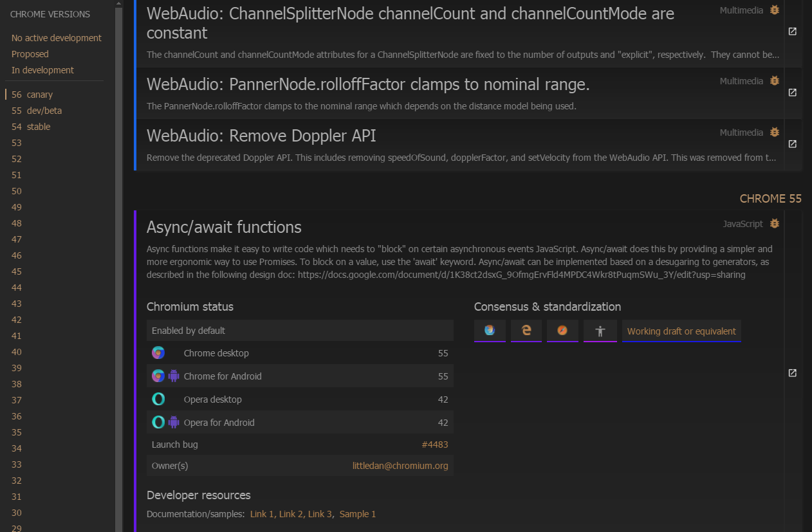Click Android icon in Opera for Android row
The image size is (812, 532).
(x=173, y=423)
